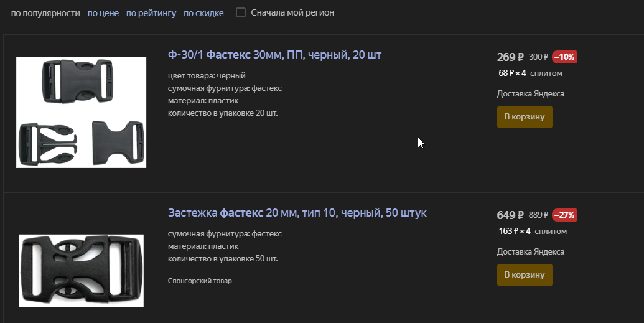Viewport: 644px width, 323px height.
Task: Click 'цвет товара: черный' specification
Action: pyautogui.click(x=207, y=76)
